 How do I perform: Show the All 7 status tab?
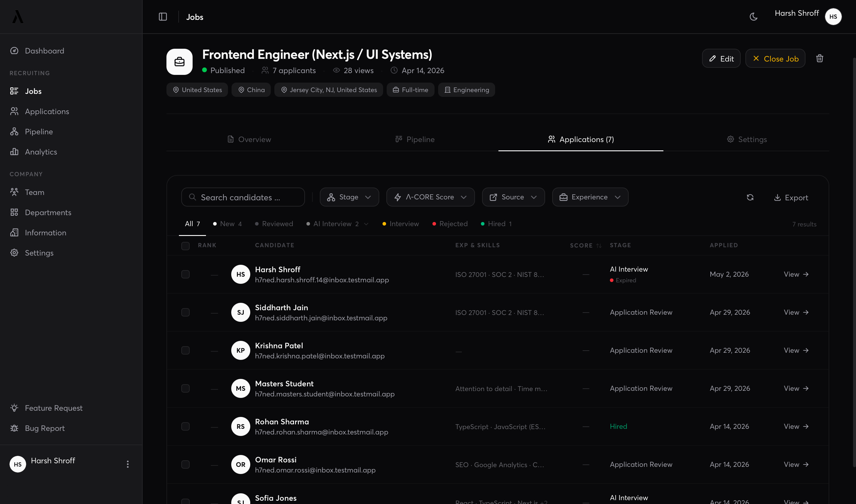192,224
